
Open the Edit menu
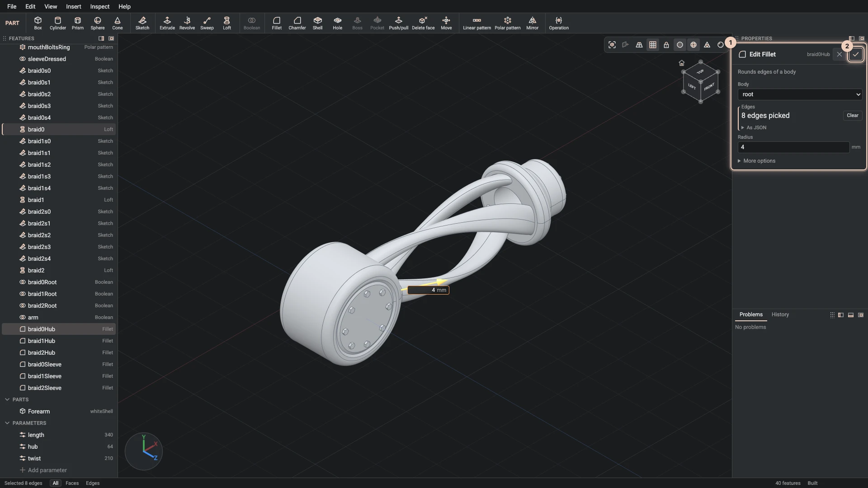[x=30, y=6]
